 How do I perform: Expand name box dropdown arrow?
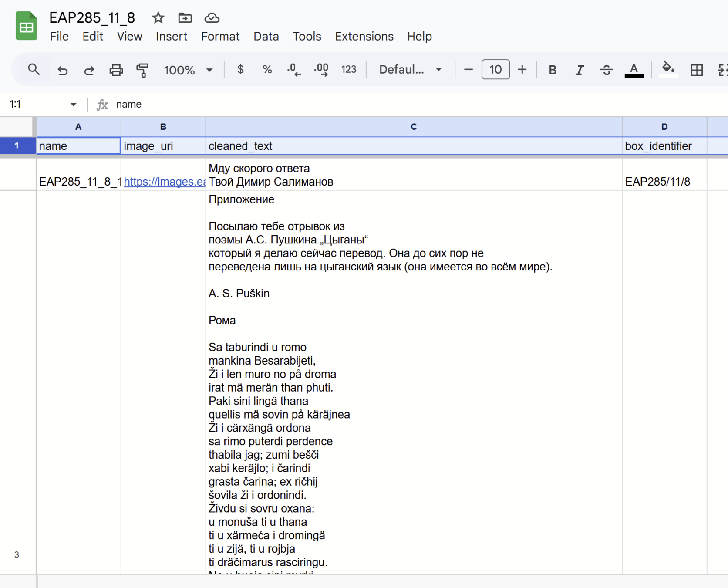pyautogui.click(x=73, y=105)
